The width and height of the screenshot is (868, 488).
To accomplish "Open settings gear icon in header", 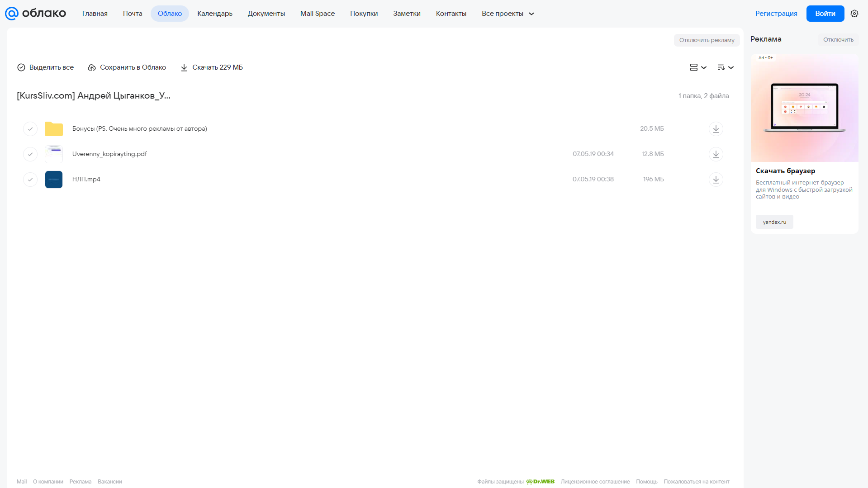I will pos(854,14).
